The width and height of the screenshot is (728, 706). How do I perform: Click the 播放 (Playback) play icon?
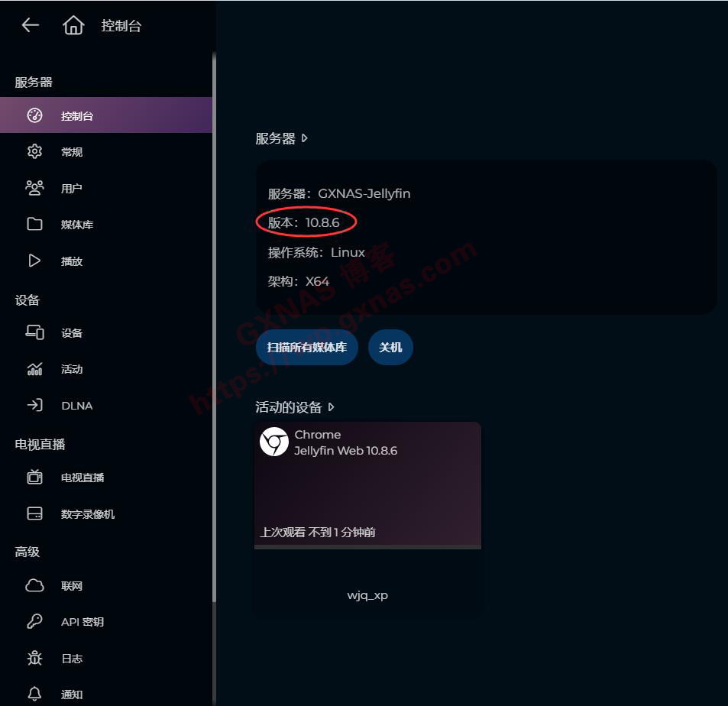point(34,261)
